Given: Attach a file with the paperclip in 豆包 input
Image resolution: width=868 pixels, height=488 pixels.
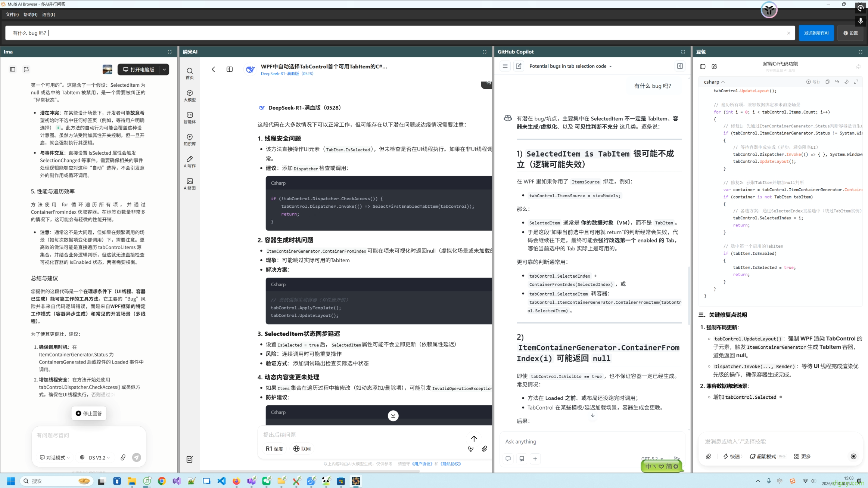Looking at the screenshot, I should (x=709, y=456).
